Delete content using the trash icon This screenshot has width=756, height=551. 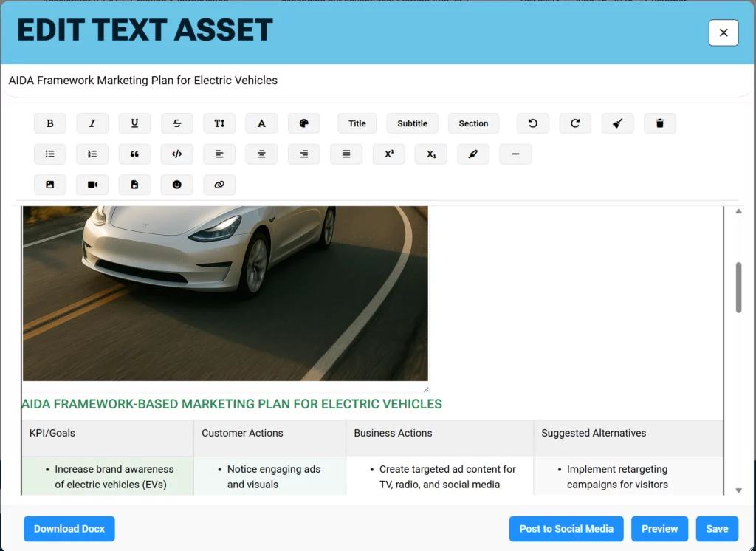pyautogui.click(x=659, y=123)
